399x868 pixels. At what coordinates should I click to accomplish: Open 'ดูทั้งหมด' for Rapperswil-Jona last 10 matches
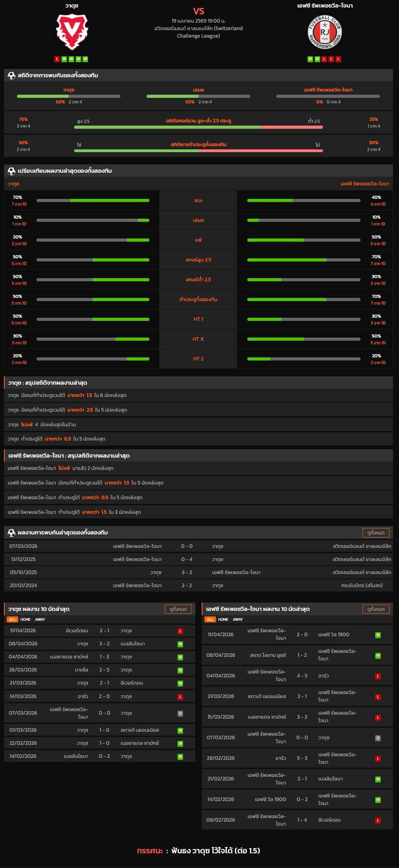pyautogui.click(x=376, y=609)
